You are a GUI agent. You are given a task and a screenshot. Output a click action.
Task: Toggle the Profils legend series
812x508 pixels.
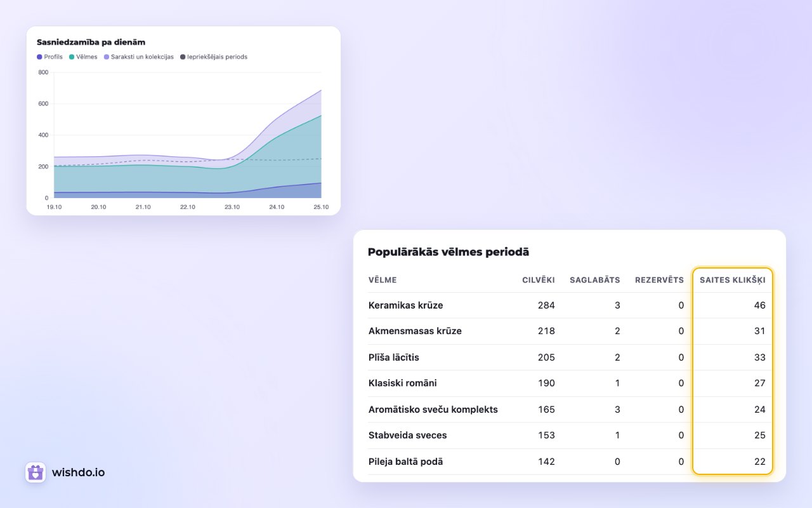pyautogui.click(x=49, y=57)
